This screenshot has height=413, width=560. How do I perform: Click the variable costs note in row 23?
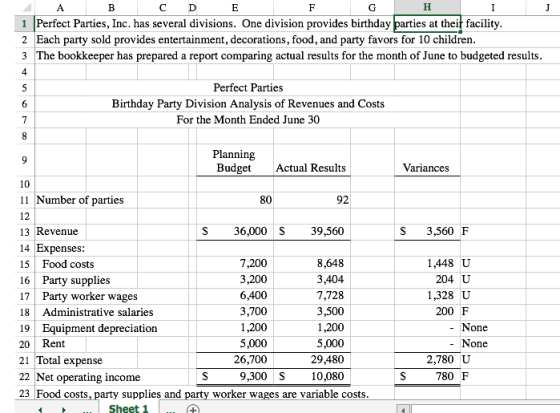pos(202,394)
